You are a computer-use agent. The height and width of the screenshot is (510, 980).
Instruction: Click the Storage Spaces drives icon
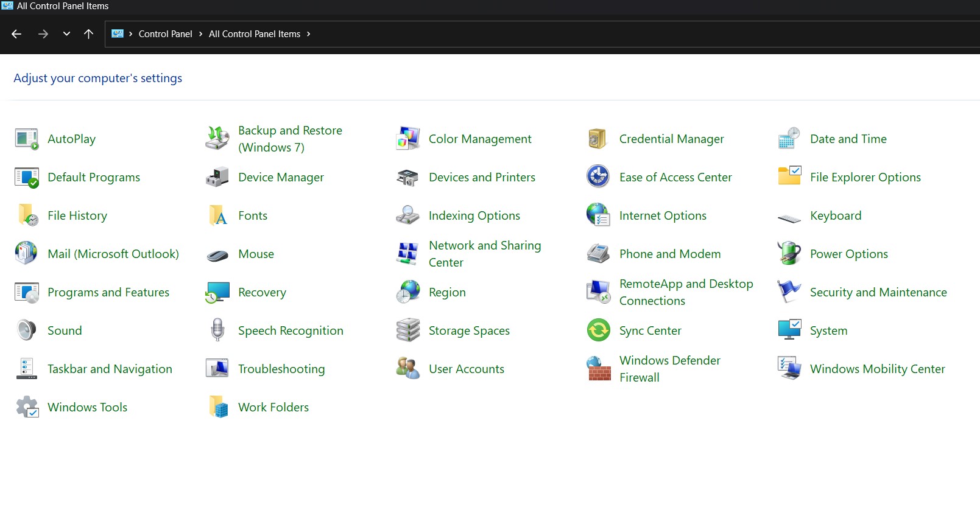click(407, 330)
